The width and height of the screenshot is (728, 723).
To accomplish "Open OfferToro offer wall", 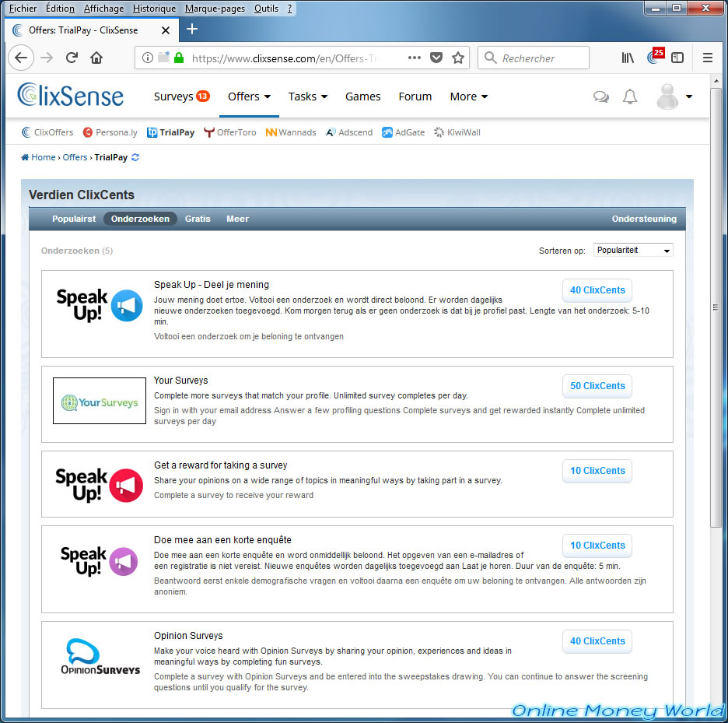I will tap(229, 132).
